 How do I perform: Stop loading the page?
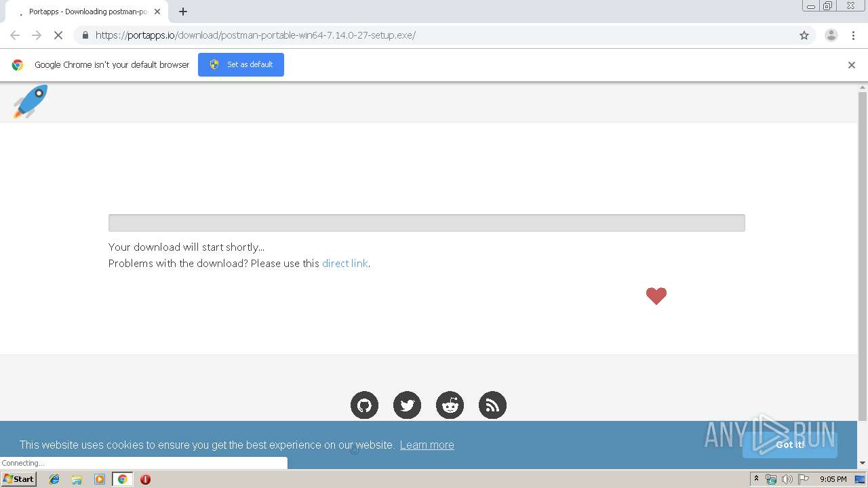click(58, 35)
